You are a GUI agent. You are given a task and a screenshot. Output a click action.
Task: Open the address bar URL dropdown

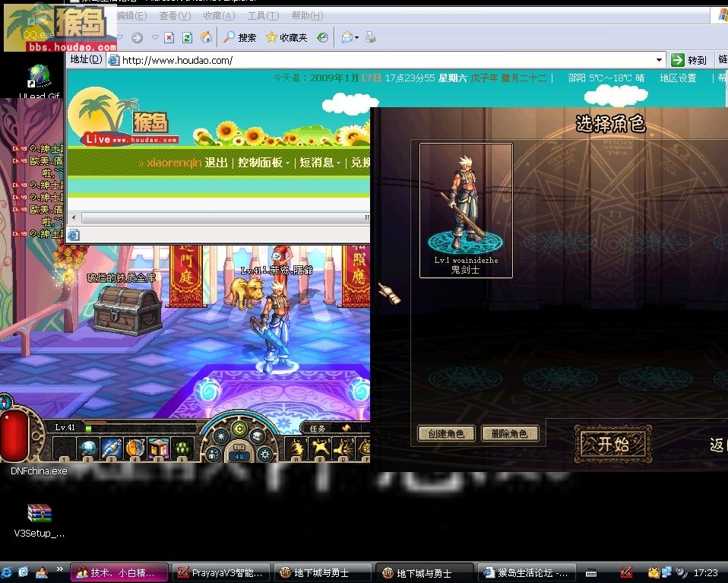click(660, 60)
